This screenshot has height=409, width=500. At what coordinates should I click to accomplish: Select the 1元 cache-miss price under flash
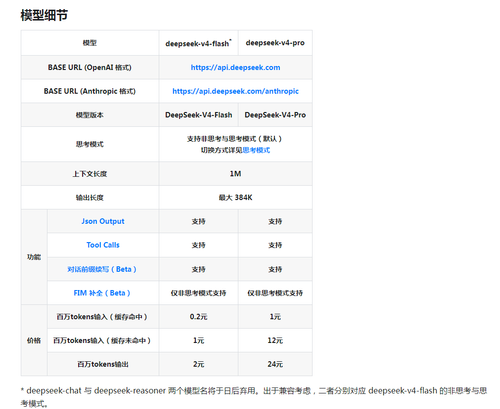tap(198, 340)
